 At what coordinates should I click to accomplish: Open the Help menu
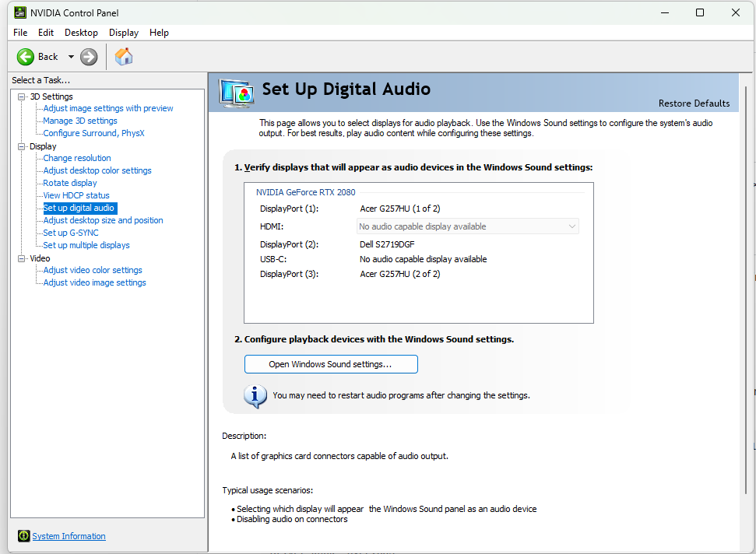coord(159,32)
